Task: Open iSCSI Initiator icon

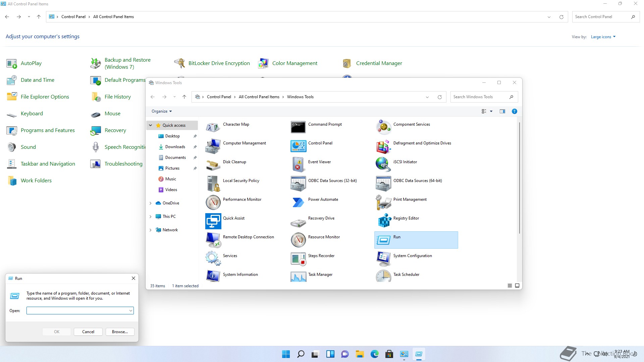Action: coord(383,165)
